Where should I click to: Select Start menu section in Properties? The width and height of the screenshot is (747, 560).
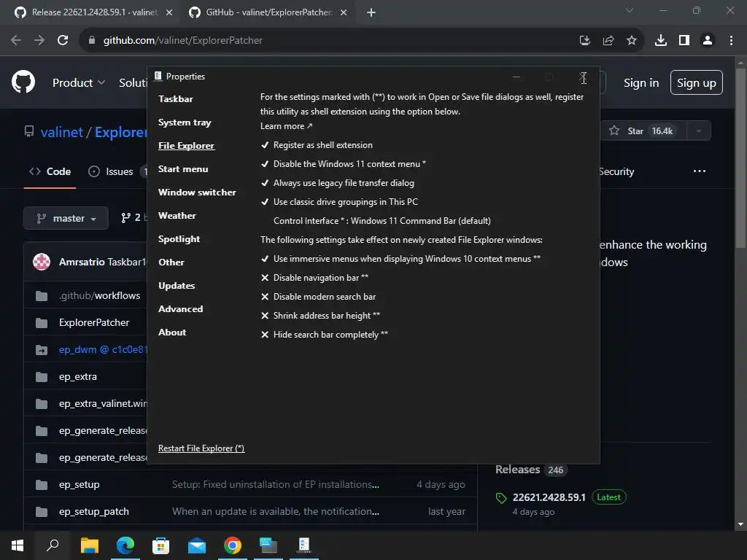pos(183,169)
